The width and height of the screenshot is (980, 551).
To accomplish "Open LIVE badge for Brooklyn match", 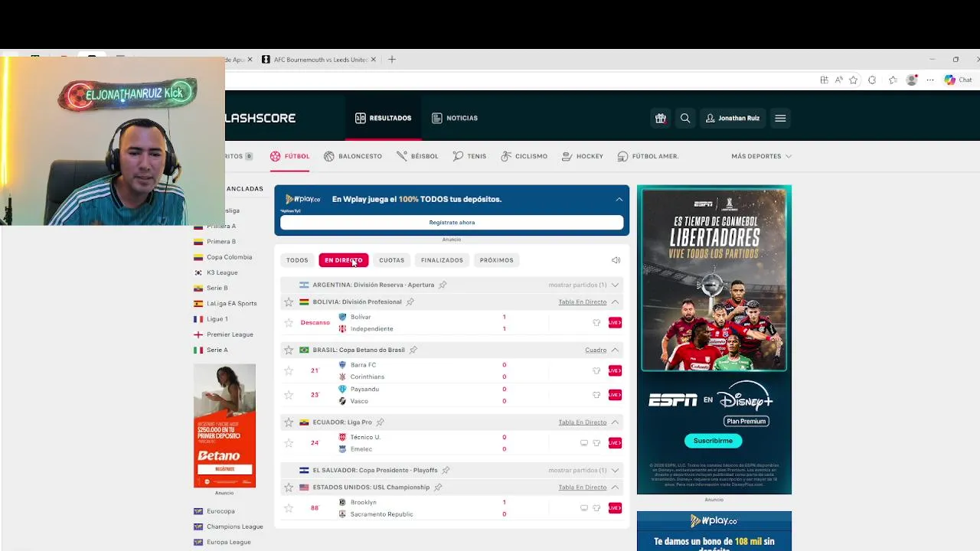I will (615, 508).
